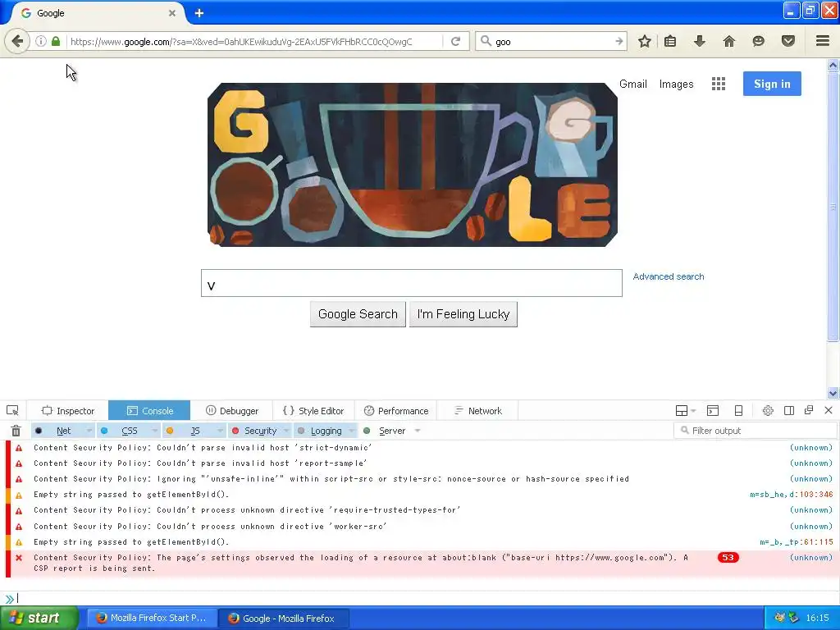Show devtools in separate window icon
This screenshot has width=840, height=630.
tap(809, 410)
